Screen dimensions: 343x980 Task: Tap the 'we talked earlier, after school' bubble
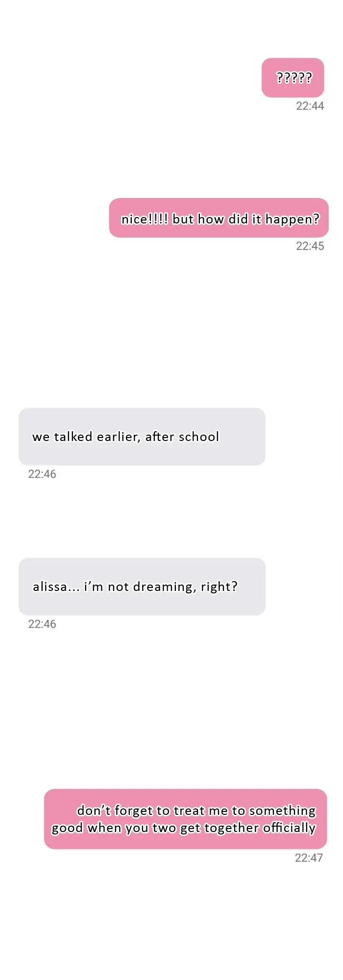pos(142,437)
